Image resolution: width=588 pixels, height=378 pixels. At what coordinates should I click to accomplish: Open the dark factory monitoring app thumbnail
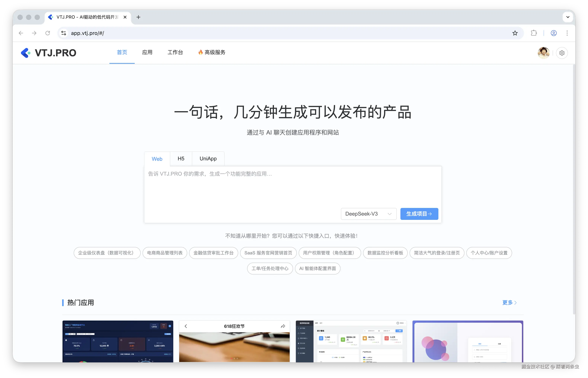click(118, 341)
